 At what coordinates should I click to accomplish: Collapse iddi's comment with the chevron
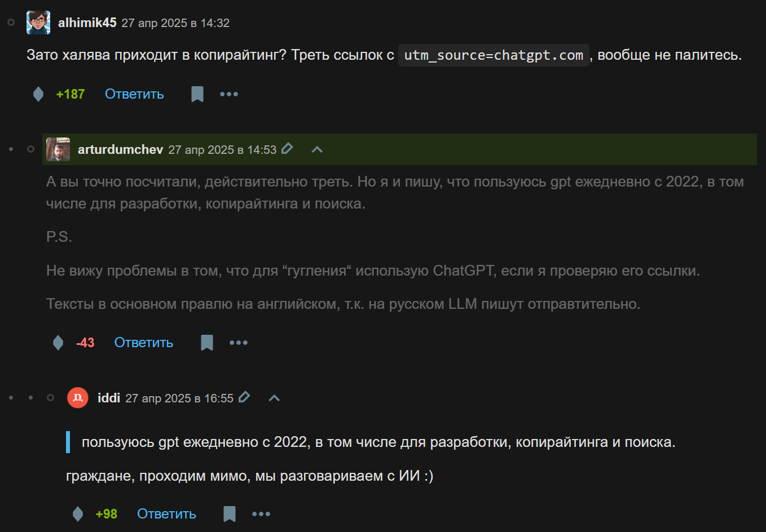point(274,397)
